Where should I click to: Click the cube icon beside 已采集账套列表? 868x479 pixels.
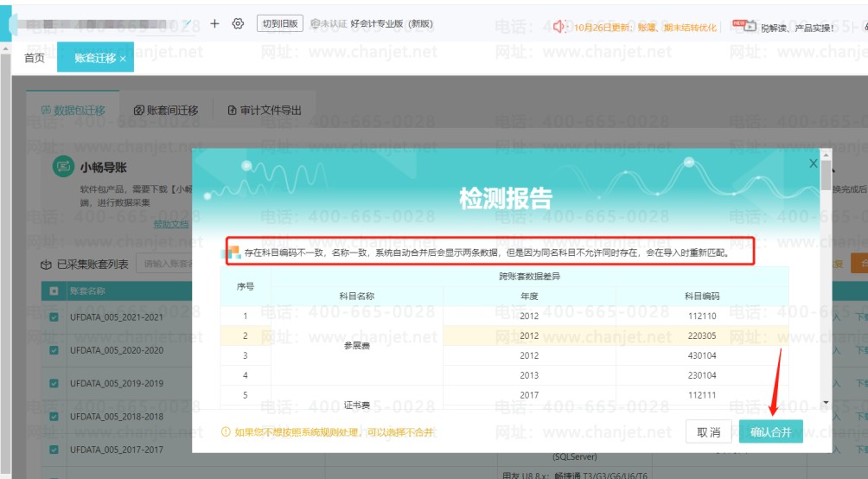46,265
